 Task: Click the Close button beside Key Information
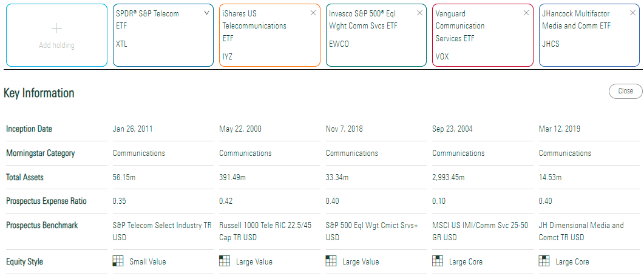(x=625, y=91)
